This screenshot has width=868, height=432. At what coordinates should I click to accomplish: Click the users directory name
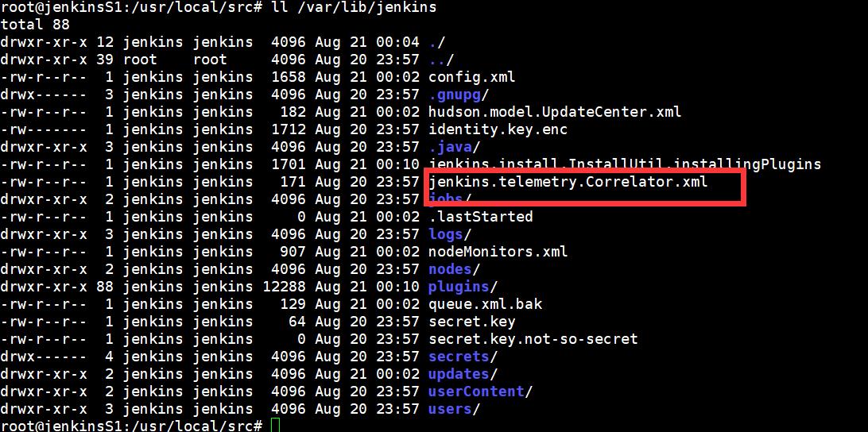[454, 409]
